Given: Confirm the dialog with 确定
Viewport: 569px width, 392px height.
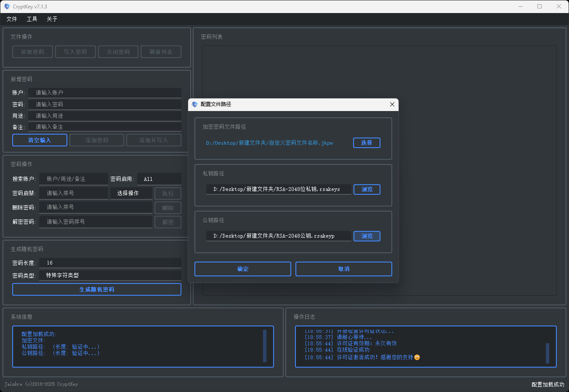Looking at the screenshot, I should (x=243, y=269).
